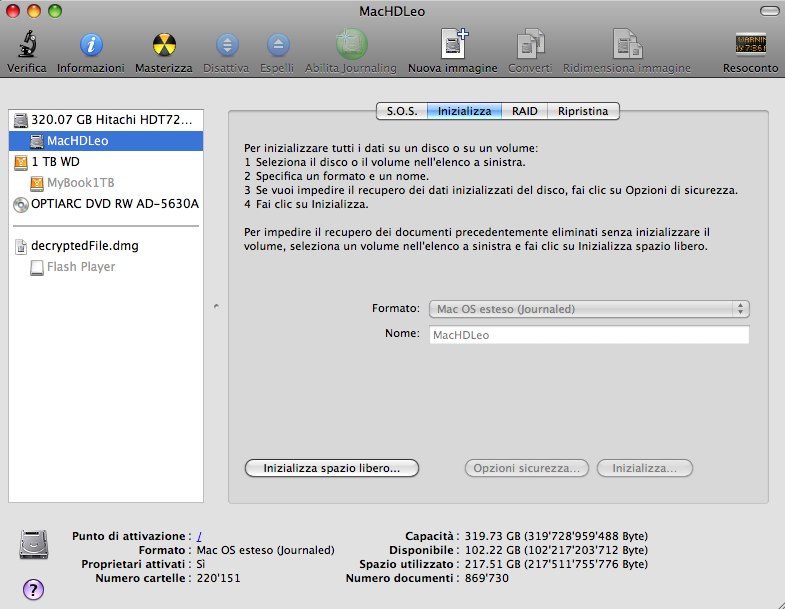The image size is (785, 609).
Task: Switch to the Ripristina tab
Action: 583,111
